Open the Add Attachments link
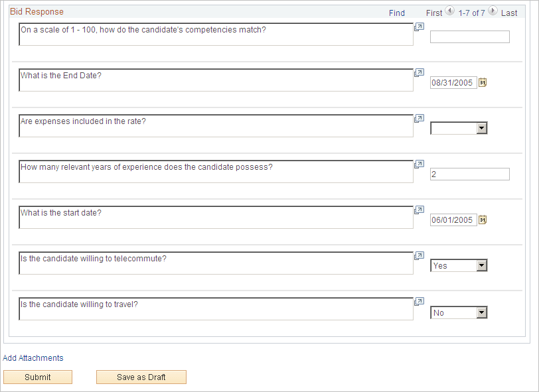Viewport: 539px width, 392px height. (33, 358)
